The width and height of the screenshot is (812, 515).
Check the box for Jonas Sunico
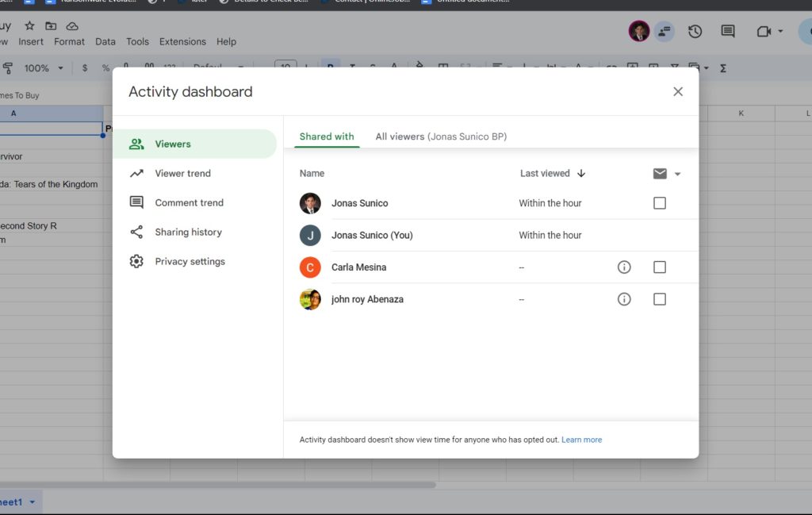(x=660, y=203)
